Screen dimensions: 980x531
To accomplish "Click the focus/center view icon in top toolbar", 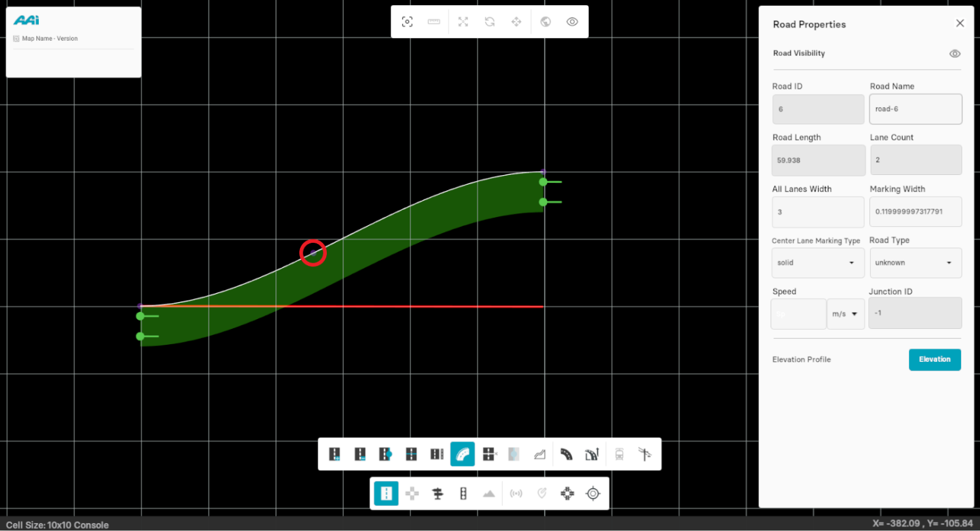I will tap(407, 22).
